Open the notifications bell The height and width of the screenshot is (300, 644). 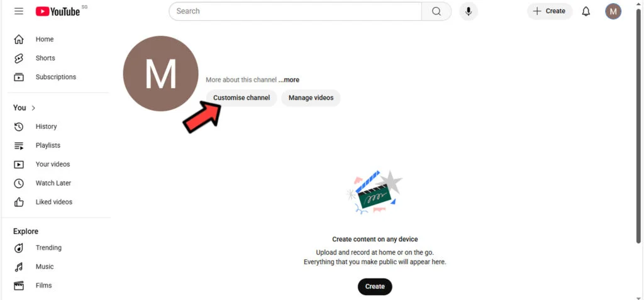(586, 11)
